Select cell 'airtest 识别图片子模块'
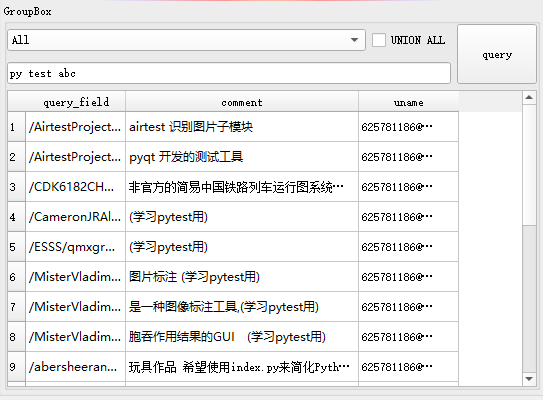The image size is (543, 400). pyautogui.click(x=242, y=127)
